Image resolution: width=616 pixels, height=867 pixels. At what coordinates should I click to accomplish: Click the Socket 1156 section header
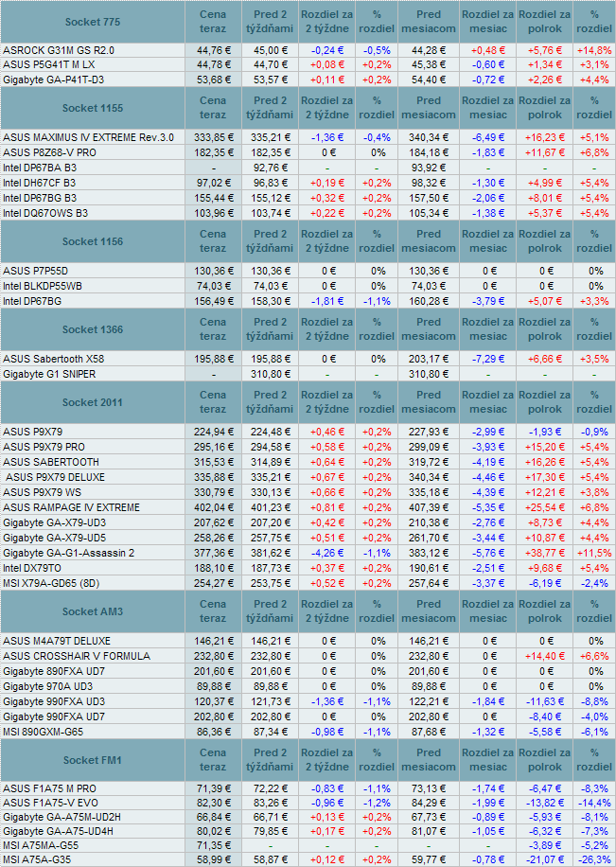point(93,241)
